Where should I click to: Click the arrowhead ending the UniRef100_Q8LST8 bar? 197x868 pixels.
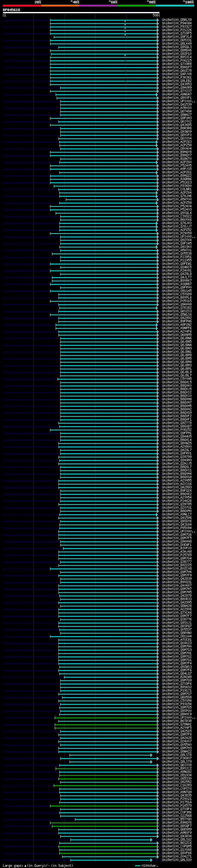[x=151, y=755]
